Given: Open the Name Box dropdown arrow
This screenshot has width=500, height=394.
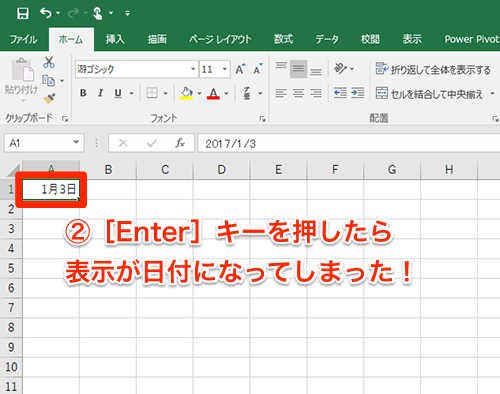Looking at the screenshot, I should click(76, 143).
